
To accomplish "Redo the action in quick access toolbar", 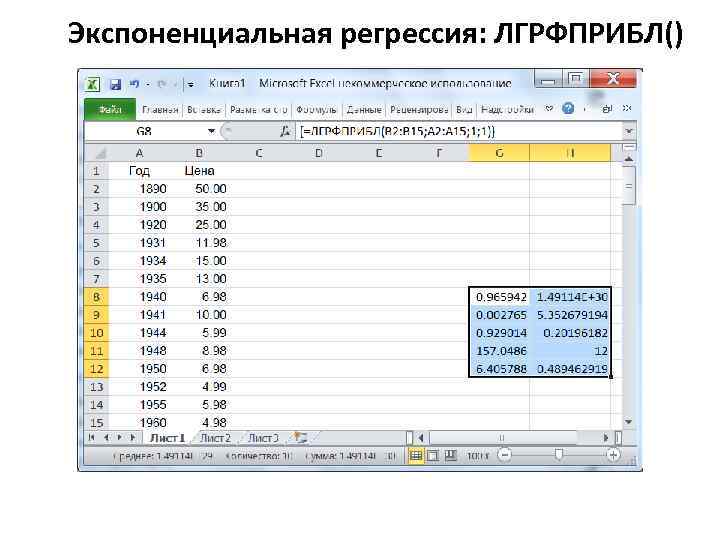I will (x=162, y=84).
